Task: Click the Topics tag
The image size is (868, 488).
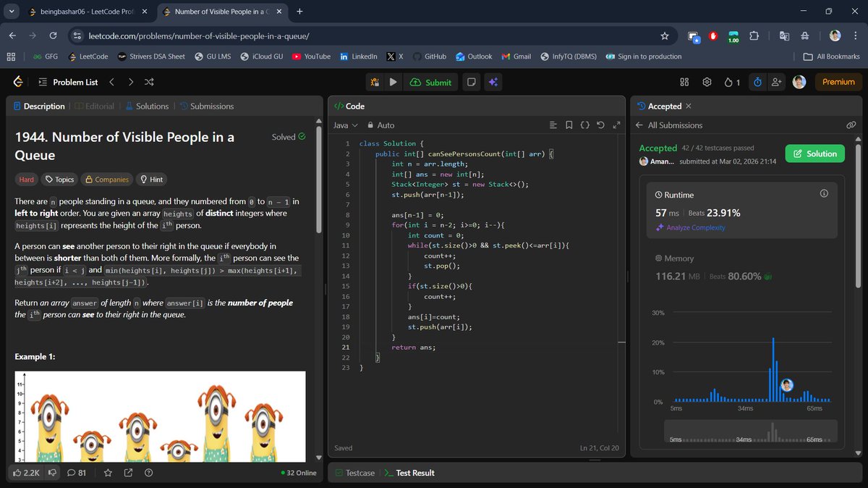Action: click(x=59, y=179)
